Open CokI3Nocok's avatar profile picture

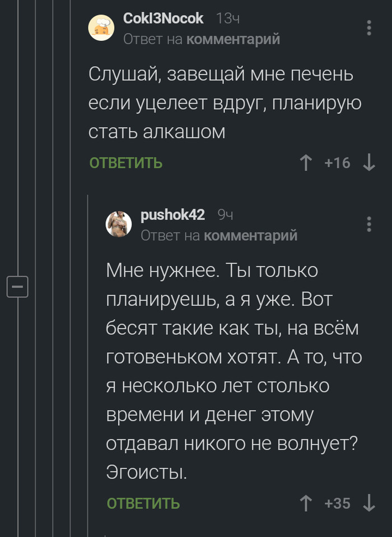[x=101, y=27]
